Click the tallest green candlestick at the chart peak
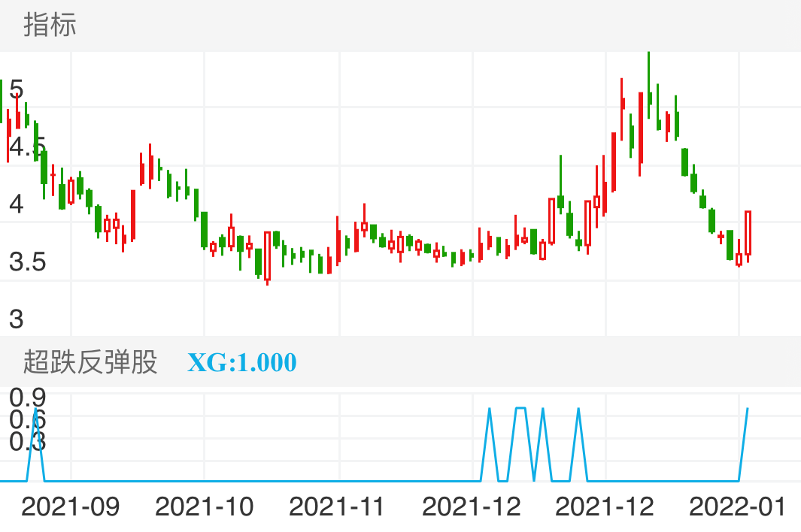This screenshot has width=801, height=532. 649,83
